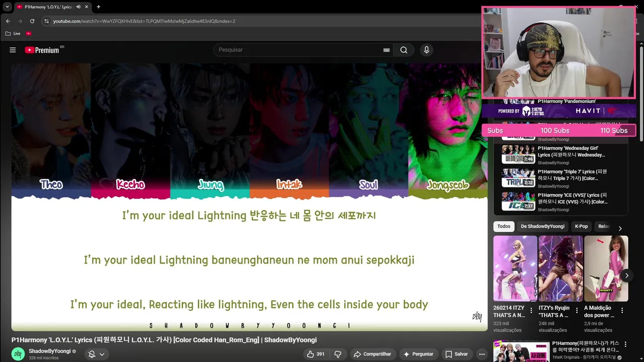The height and width of the screenshot is (362, 644).
Task: Click the video player area
Action: pyautogui.click(x=250, y=197)
